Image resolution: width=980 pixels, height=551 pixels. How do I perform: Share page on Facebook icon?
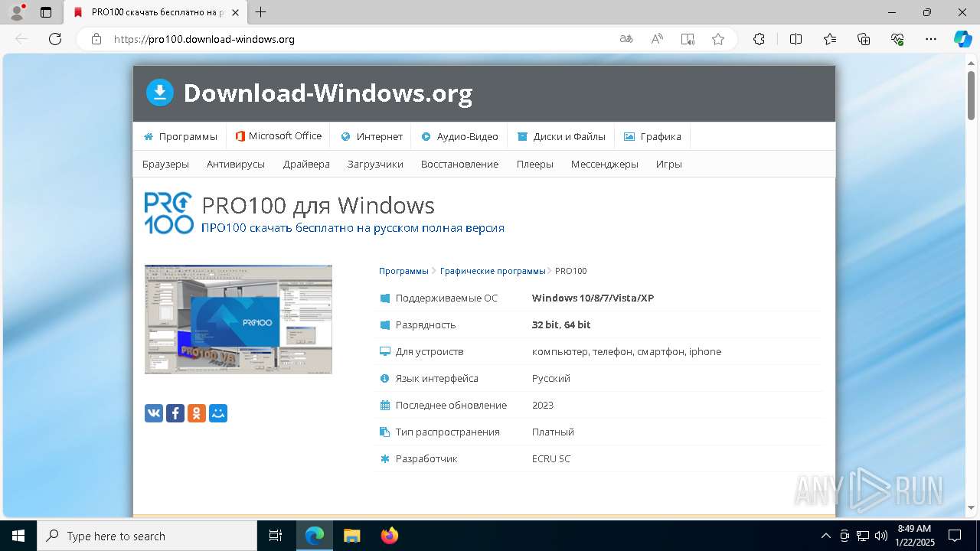[x=175, y=413]
